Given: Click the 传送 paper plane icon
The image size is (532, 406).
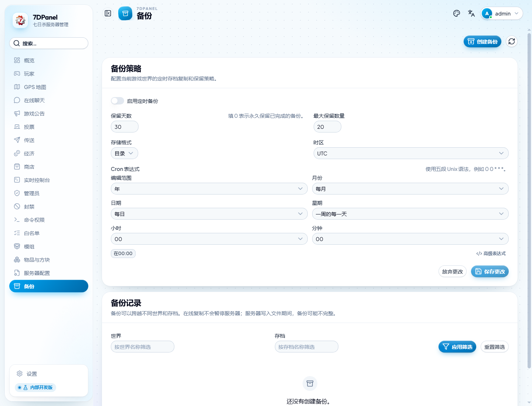Looking at the screenshot, I should [x=17, y=140].
